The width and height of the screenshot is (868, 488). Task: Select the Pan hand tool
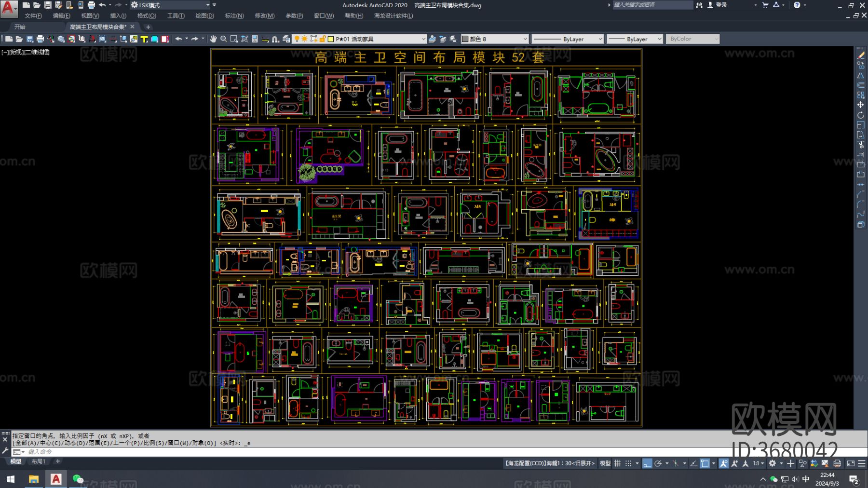click(x=213, y=39)
